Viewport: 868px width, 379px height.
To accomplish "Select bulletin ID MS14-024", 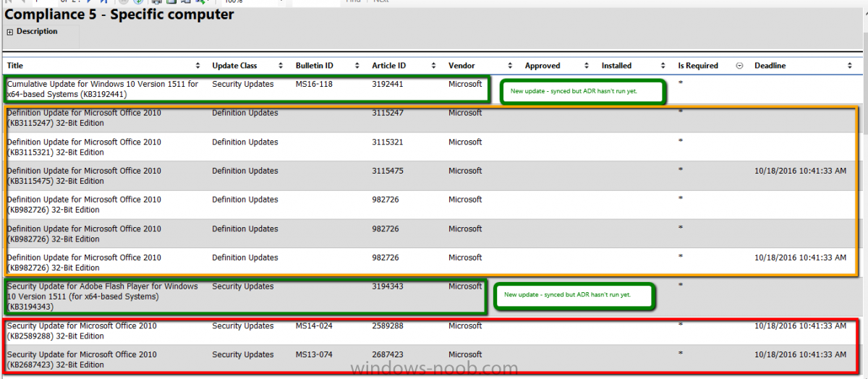I will 314,325.
